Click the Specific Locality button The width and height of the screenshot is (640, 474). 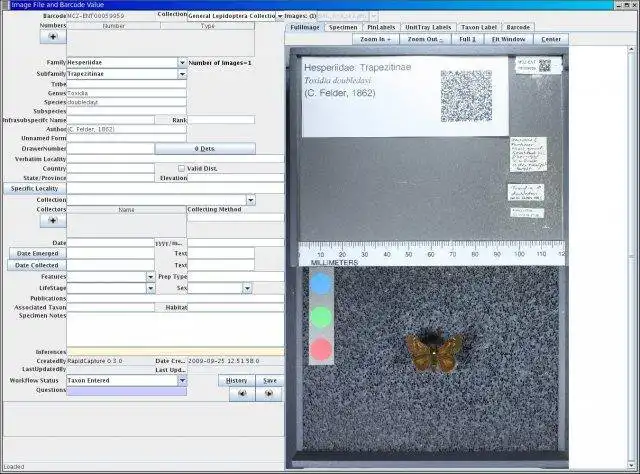click(34, 188)
